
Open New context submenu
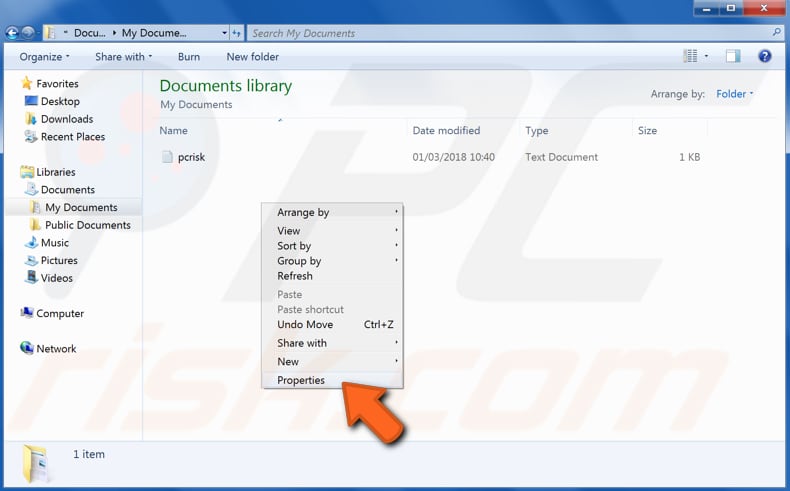[333, 361]
